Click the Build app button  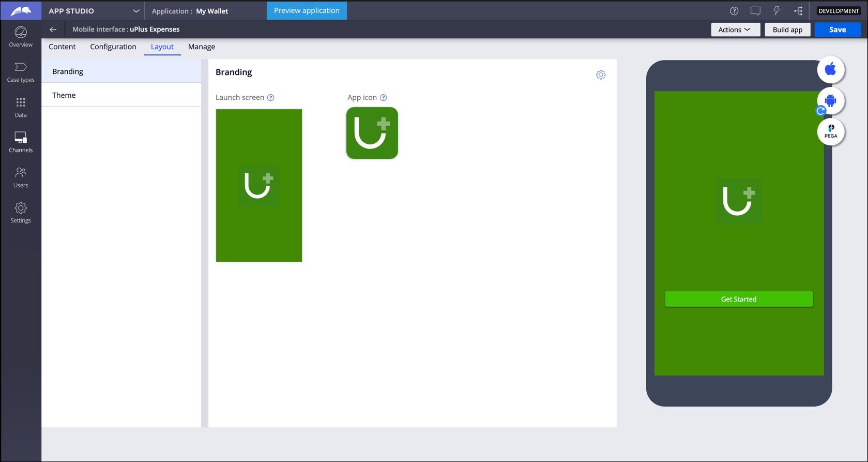pyautogui.click(x=787, y=29)
